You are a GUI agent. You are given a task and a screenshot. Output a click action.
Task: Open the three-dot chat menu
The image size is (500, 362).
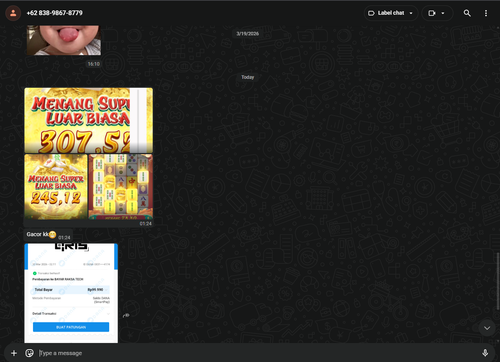click(486, 13)
